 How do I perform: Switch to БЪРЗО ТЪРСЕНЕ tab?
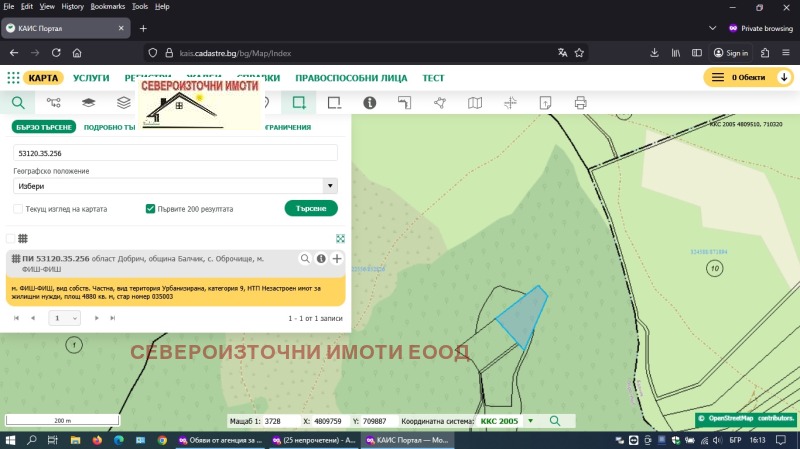[43, 127]
